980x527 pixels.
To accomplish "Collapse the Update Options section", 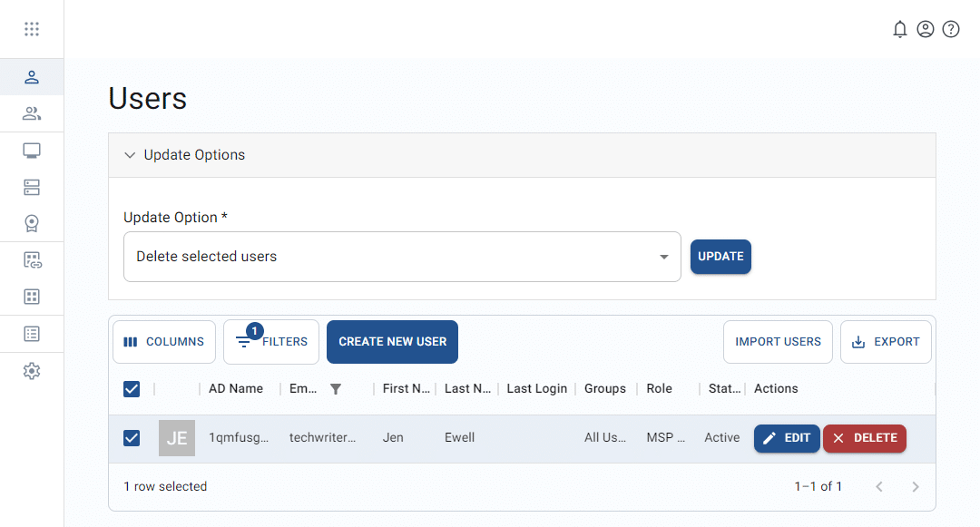I will (130, 155).
